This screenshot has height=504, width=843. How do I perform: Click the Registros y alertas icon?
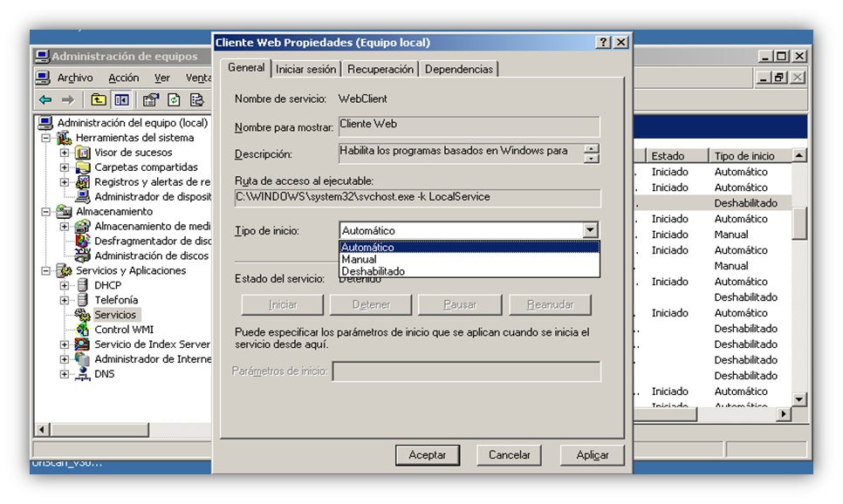point(83,181)
